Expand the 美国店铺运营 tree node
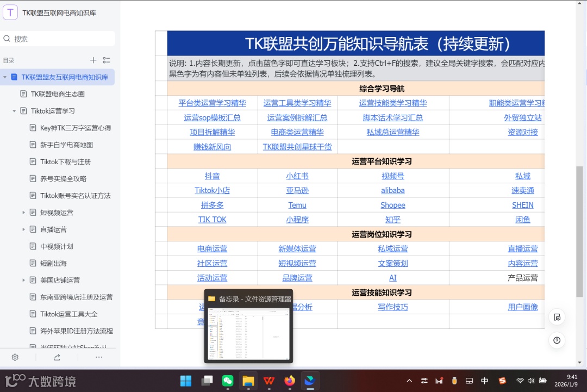Screen dimensions: 587x392 coord(23,280)
